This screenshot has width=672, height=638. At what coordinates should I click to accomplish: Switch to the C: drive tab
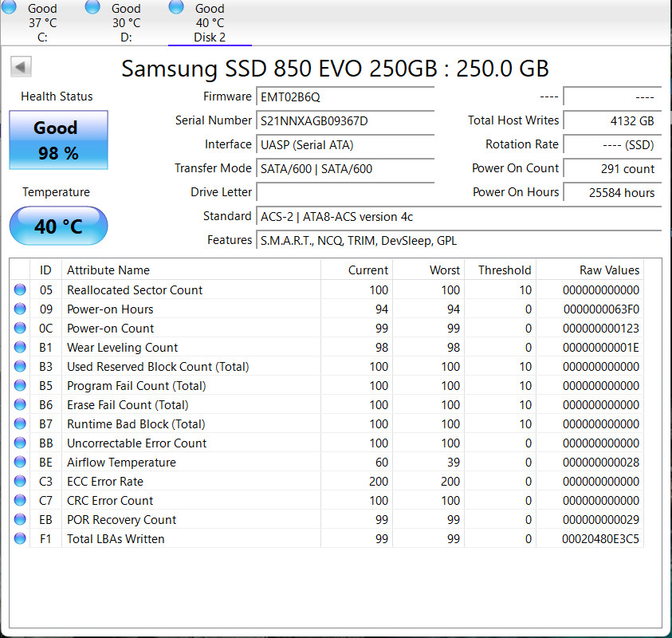pyautogui.click(x=41, y=23)
